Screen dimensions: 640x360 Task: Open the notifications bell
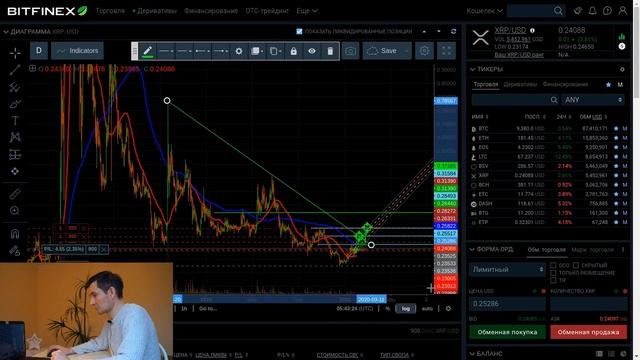tap(592, 11)
